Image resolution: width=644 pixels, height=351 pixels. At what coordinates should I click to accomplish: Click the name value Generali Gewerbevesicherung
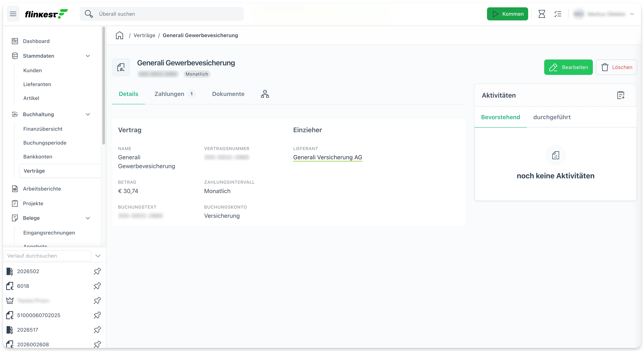pos(146,161)
